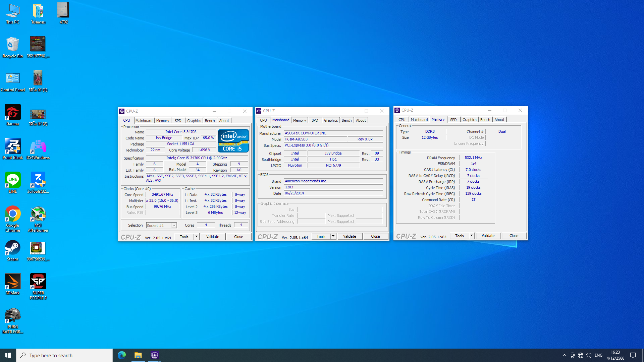Click Validate in the CPU window
The height and width of the screenshot is (362, 644).
tap(213, 237)
